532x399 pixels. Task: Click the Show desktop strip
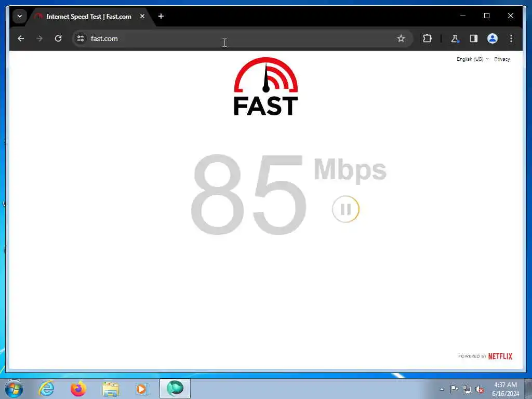point(528,389)
